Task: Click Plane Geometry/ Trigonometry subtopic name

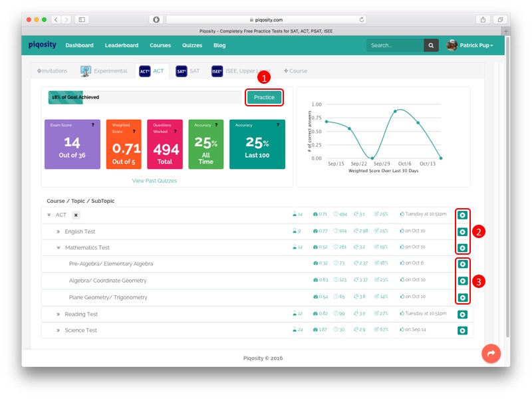Action: click(x=108, y=297)
